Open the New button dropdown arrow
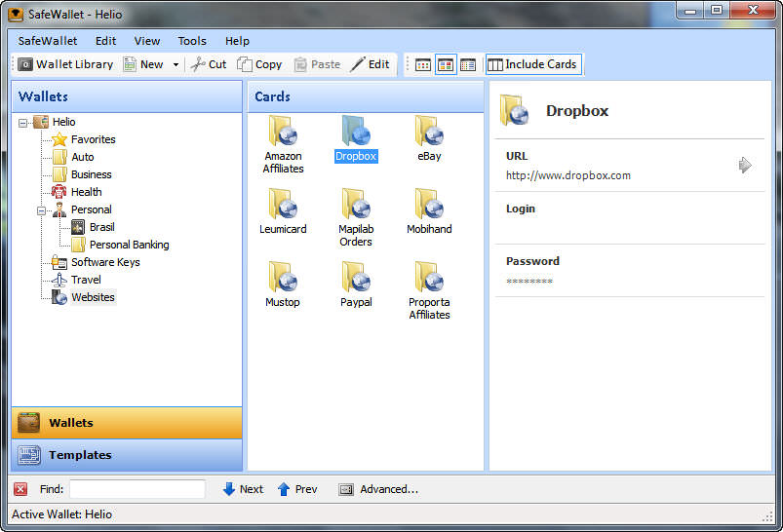This screenshot has width=783, height=532. click(x=176, y=64)
